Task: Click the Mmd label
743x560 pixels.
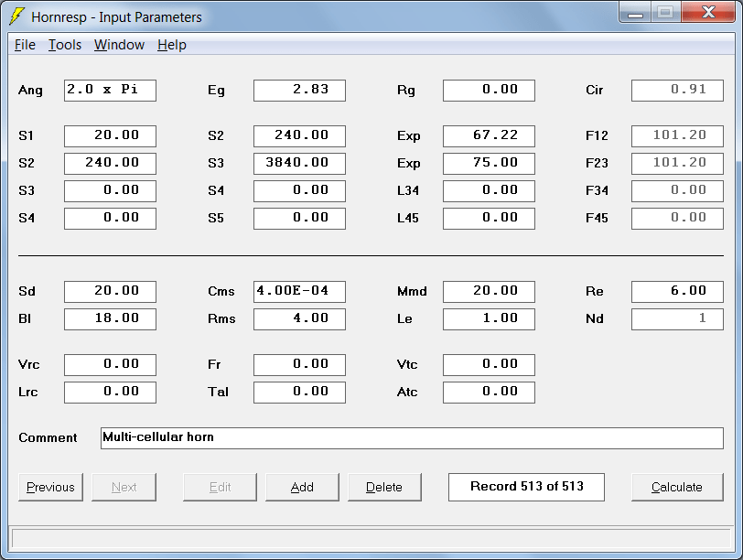Action: (412, 291)
